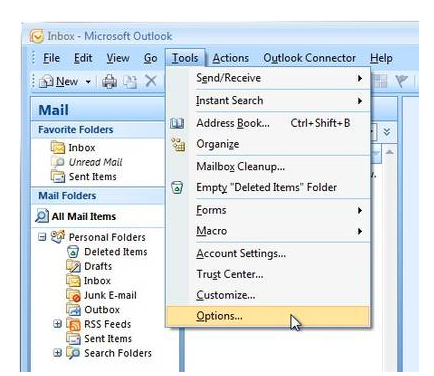Choose Account Settings from Tools menu
The width and height of the screenshot is (434, 376).
click(241, 254)
